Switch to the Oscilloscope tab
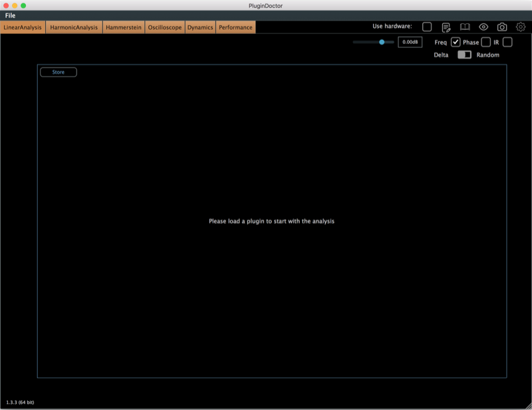Screen dimensions: 532x410 tap(165, 27)
